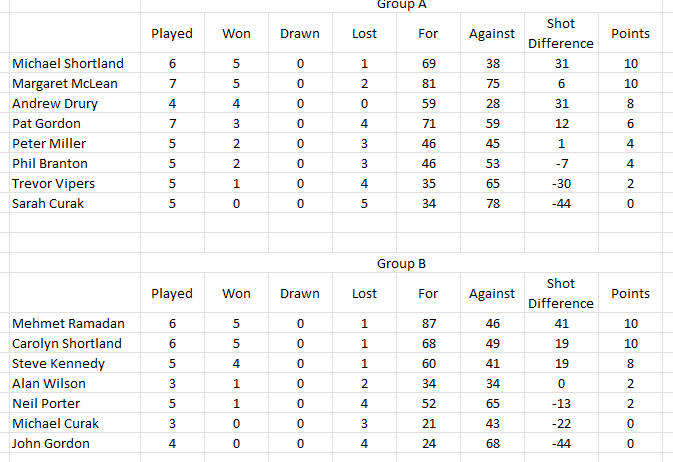Click the Group A title cell
The width and height of the screenshot is (673, 462).
401,5
